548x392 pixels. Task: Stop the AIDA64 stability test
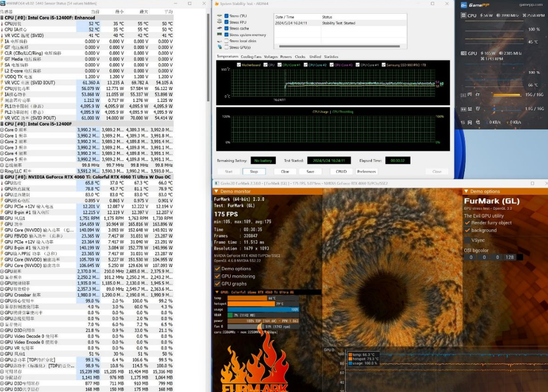coord(254,172)
